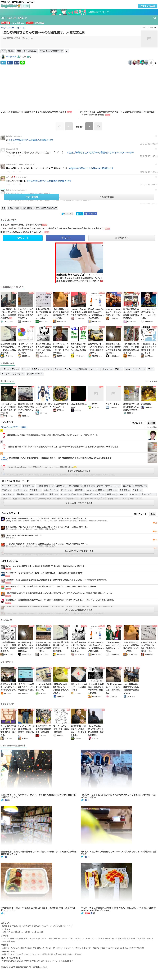Click オススメまとめの続きを見る button

79,610
